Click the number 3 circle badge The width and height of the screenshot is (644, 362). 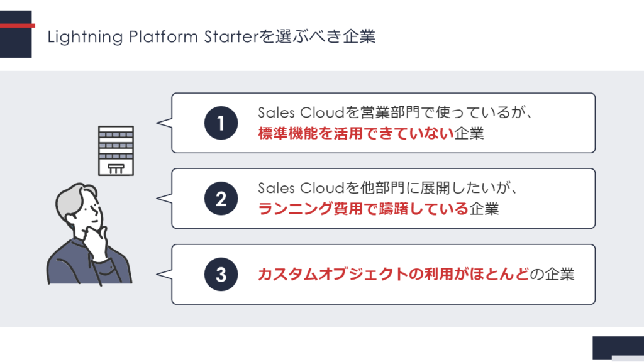(x=221, y=275)
